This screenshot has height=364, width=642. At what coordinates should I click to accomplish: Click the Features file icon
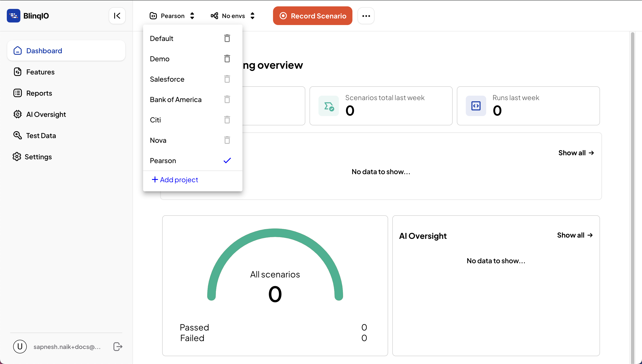17,72
